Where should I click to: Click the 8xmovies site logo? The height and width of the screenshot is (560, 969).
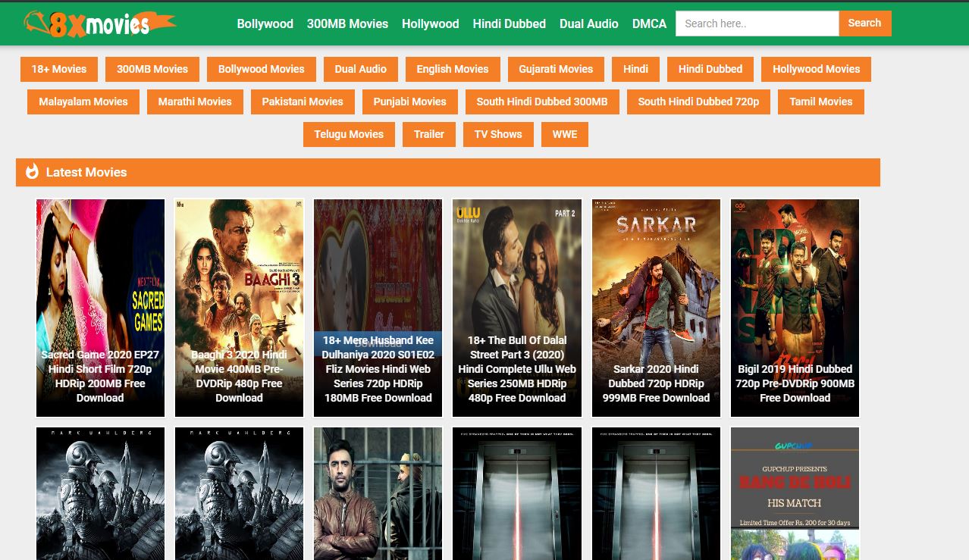click(x=99, y=23)
